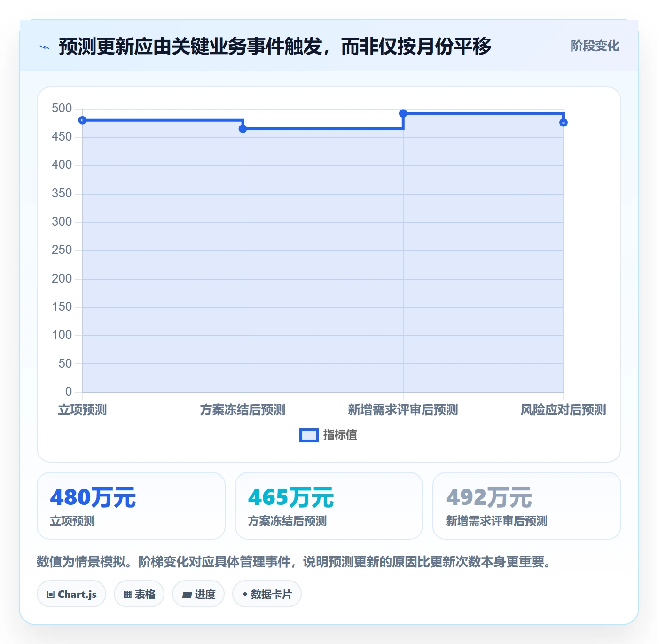Click the 500 y-axis tick label

[x=62, y=109]
